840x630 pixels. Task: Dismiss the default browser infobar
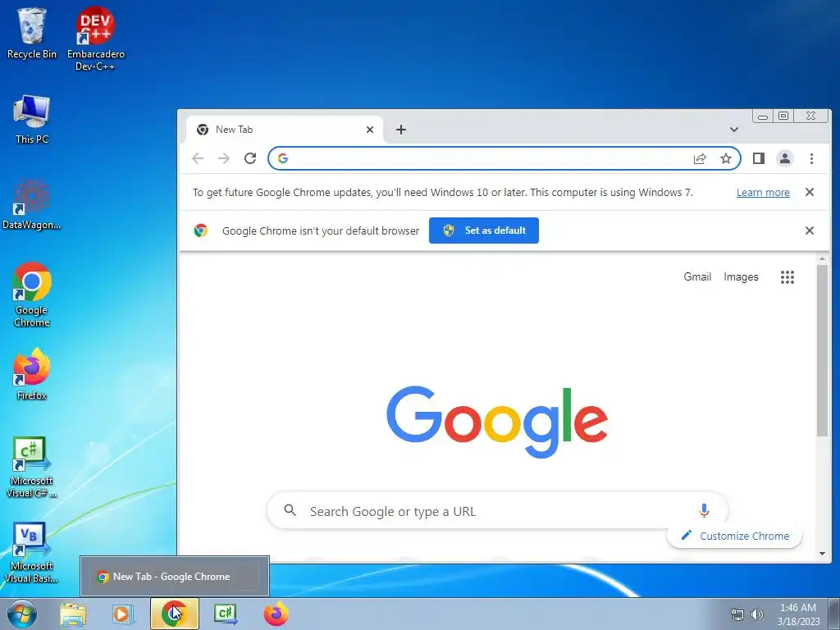coord(810,231)
